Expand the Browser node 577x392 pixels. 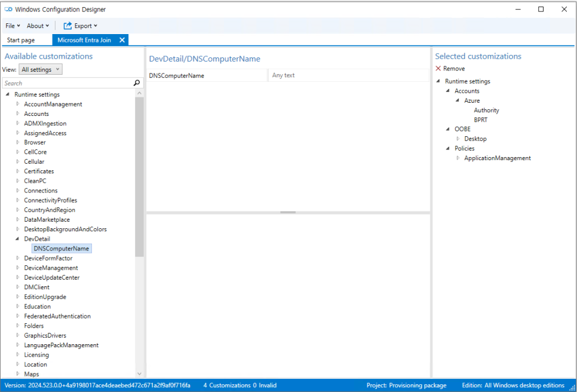pyautogui.click(x=18, y=142)
